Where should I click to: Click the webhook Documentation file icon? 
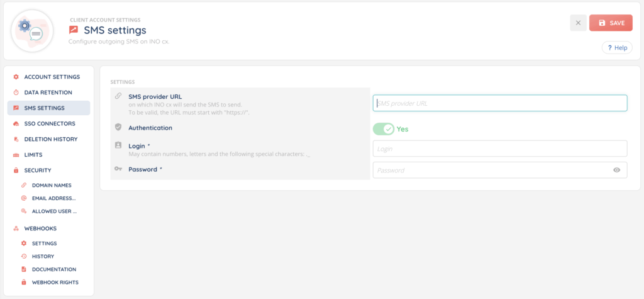24,269
